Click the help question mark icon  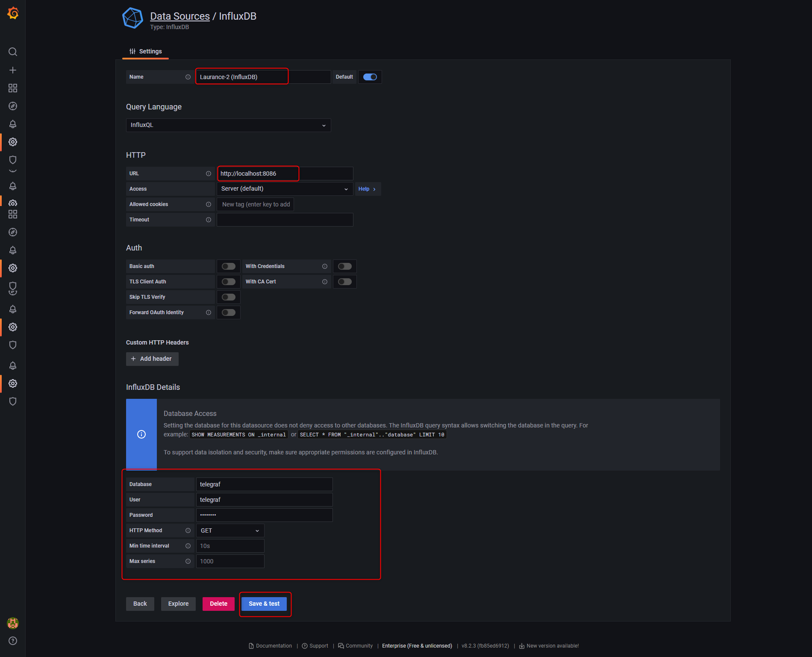click(13, 641)
